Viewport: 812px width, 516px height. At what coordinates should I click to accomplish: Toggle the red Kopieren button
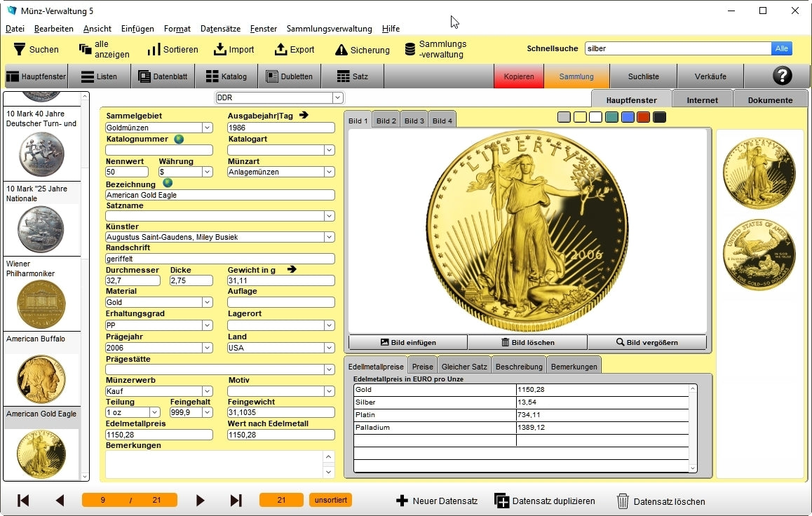[x=519, y=76]
